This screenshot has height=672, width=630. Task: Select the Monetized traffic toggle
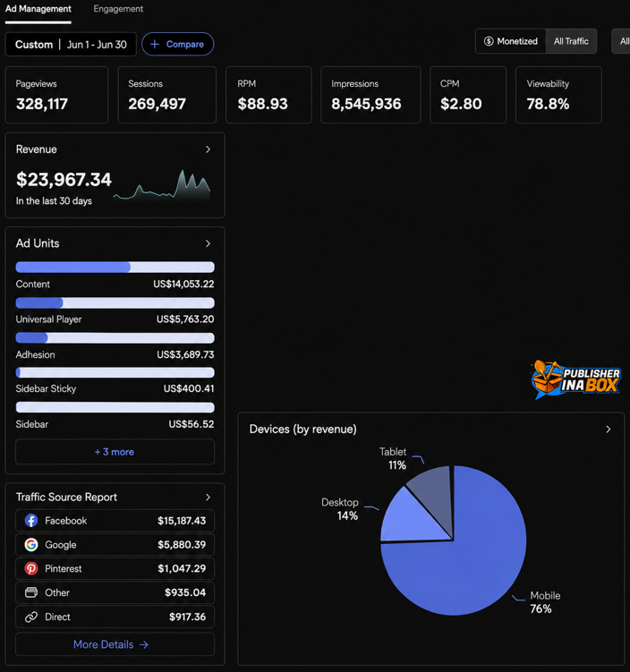510,41
